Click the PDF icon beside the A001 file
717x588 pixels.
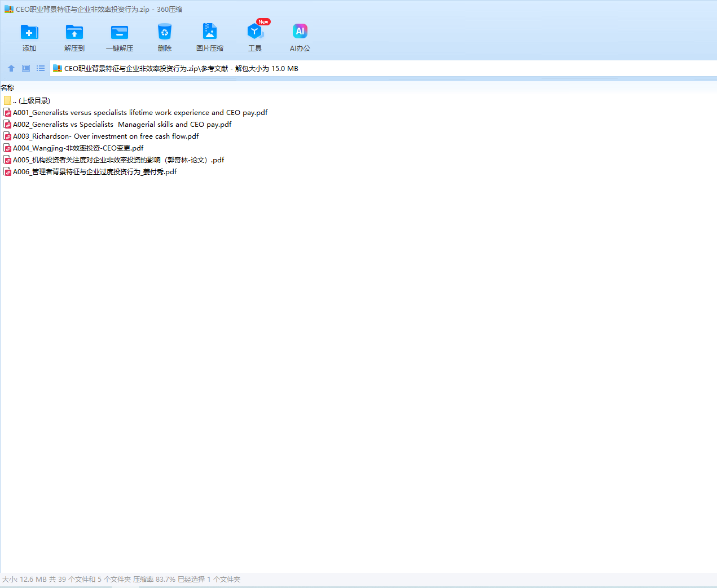coord(7,112)
